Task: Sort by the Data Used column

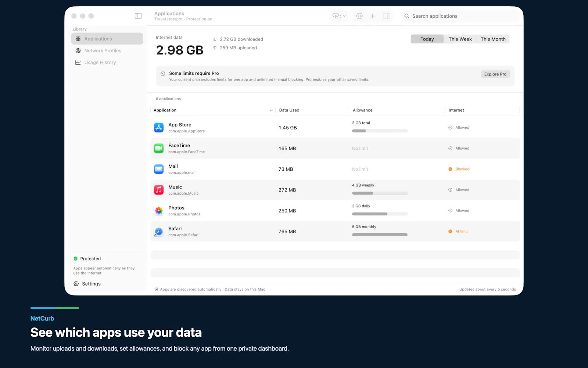Action: [x=312, y=110]
